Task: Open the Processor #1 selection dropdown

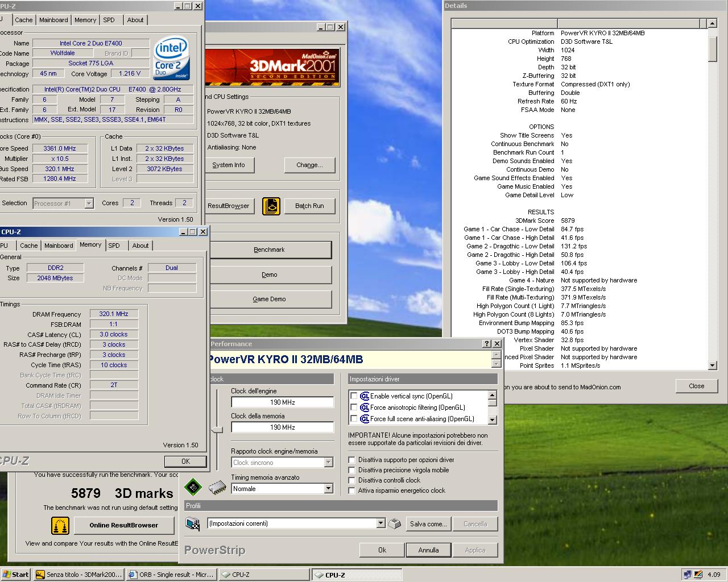Action: 89,203
